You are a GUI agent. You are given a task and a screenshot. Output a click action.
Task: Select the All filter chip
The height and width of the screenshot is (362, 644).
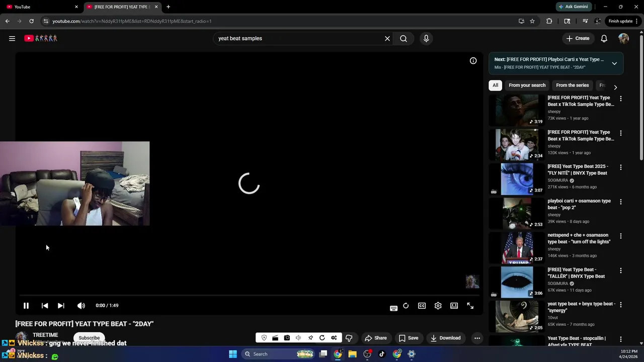pyautogui.click(x=495, y=85)
